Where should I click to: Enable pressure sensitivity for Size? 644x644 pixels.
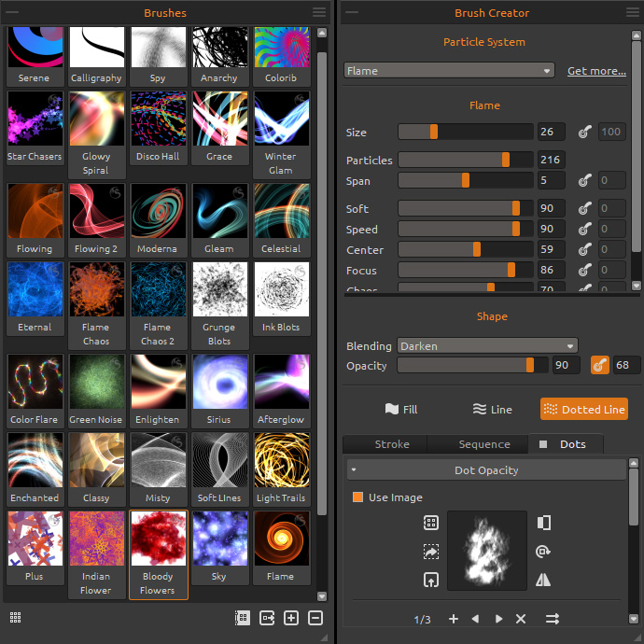pos(584,133)
